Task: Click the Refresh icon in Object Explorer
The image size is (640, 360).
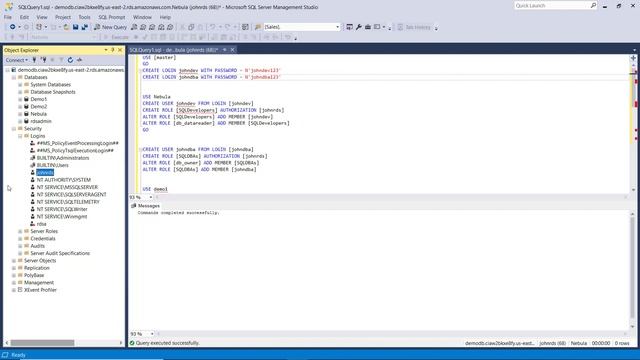Action: pos(70,60)
